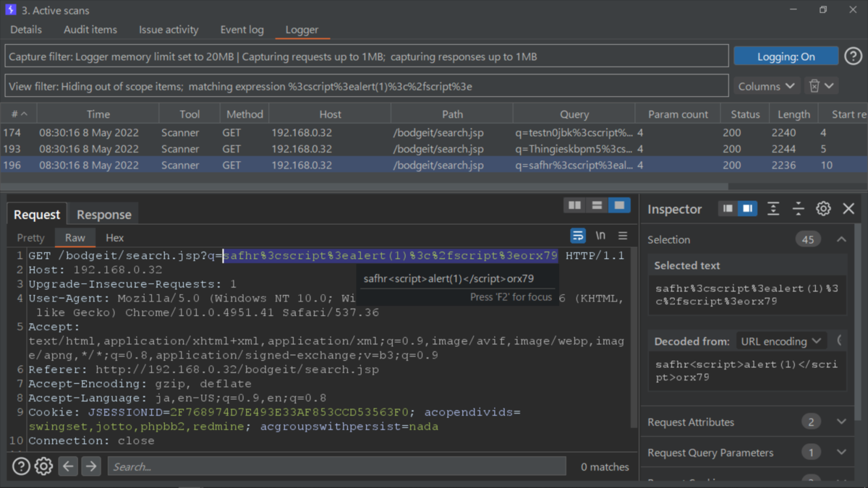Click the bottom Search field
The height and width of the screenshot is (488, 868).
[x=337, y=466]
